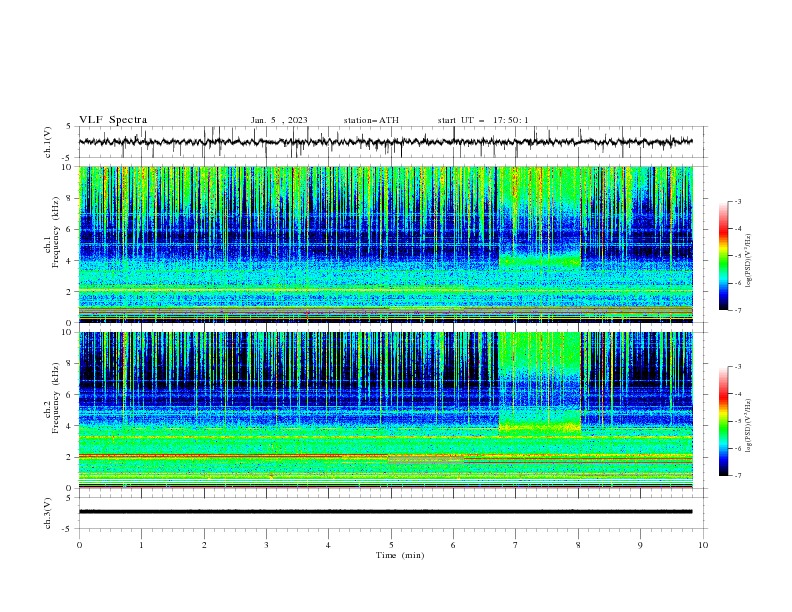This screenshot has width=792, height=612.
Task: Click the "VLF Spectra" plot title
Action: point(113,120)
